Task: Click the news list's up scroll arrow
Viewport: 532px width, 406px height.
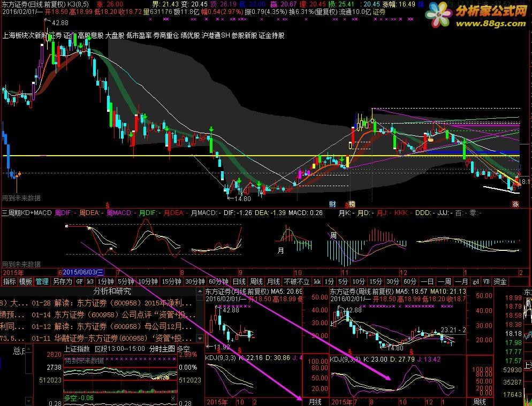Action: (200, 291)
